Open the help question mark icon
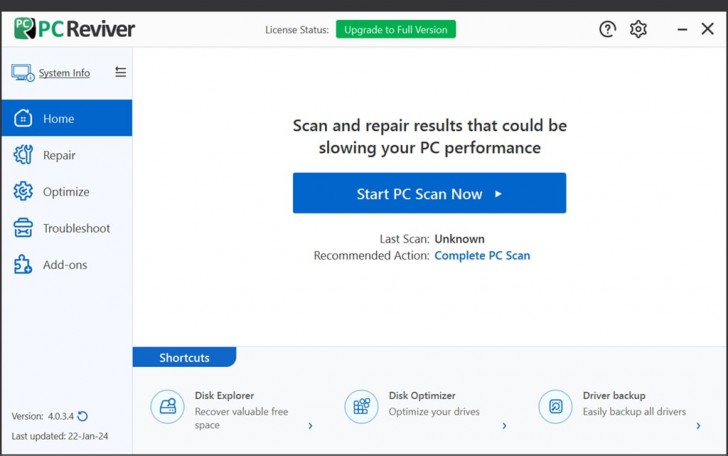 tap(607, 29)
